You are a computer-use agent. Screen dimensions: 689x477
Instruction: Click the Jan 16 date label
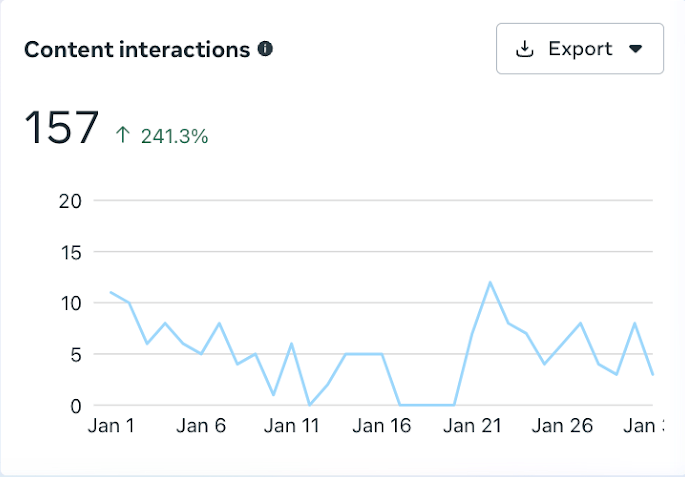pyautogui.click(x=383, y=426)
